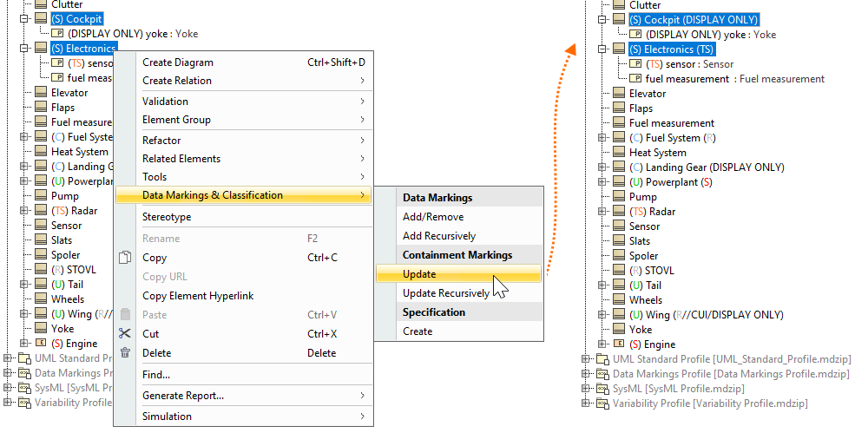
Task: Click Update Recursively option
Action: 445,293
